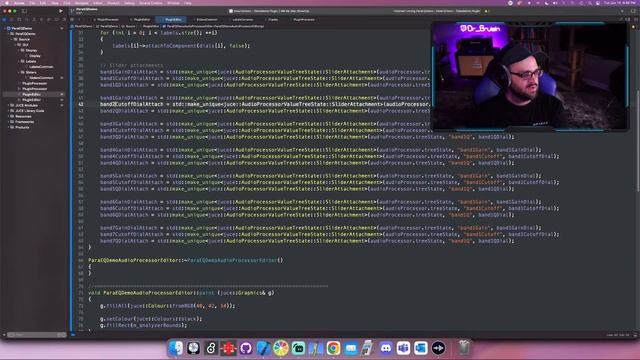Open the Find navigator icon
The height and width of the screenshot is (360, 640).
(x=27, y=19)
